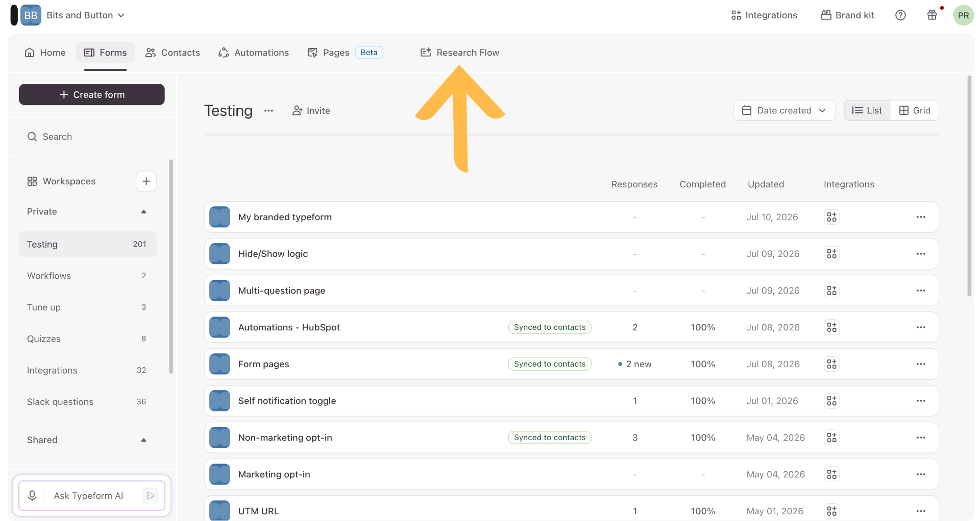Click the microphone icon in Ask Typeform AI
Image resolution: width=980 pixels, height=521 pixels.
point(32,496)
